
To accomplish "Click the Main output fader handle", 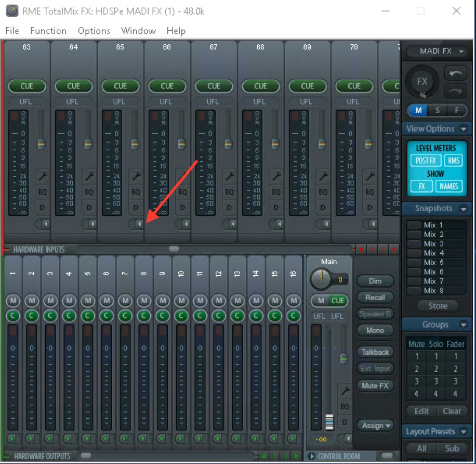I will click(x=329, y=422).
